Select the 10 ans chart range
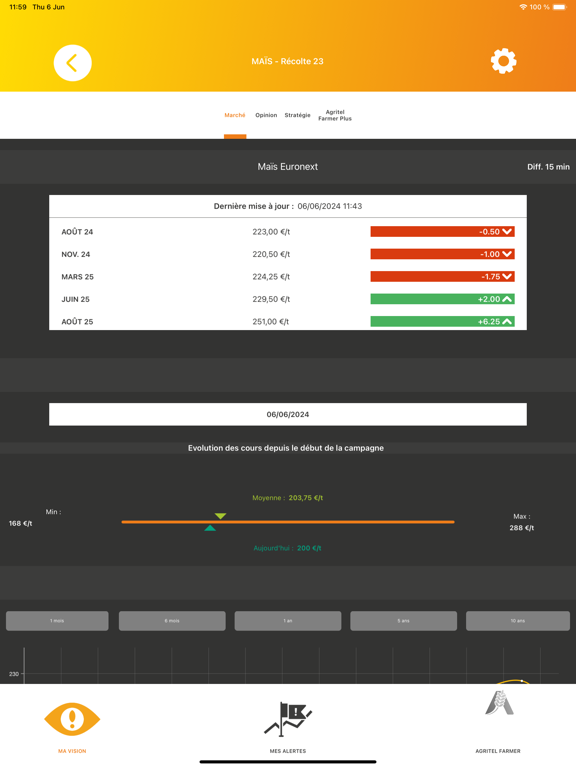This screenshot has width=576, height=768. [518, 621]
